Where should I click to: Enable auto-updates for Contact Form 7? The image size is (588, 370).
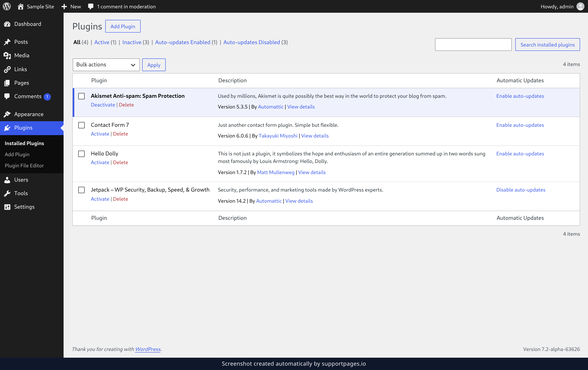[x=520, y=125]
